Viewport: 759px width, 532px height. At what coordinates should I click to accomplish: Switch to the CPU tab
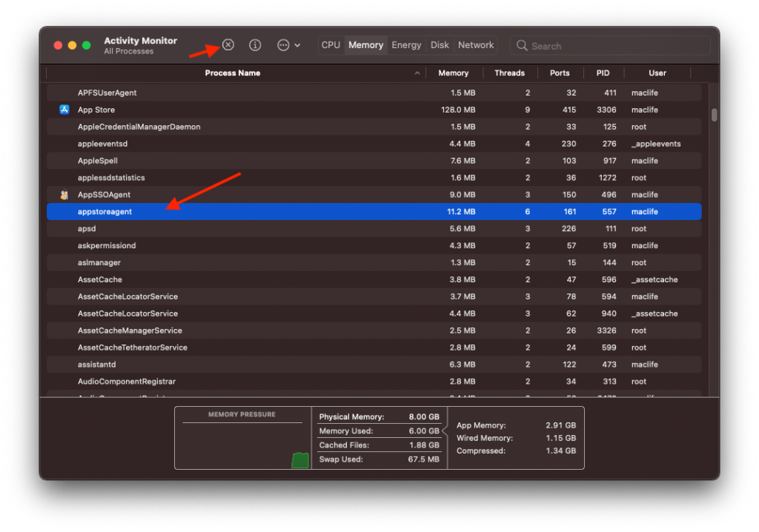click(x=331, y=44)
